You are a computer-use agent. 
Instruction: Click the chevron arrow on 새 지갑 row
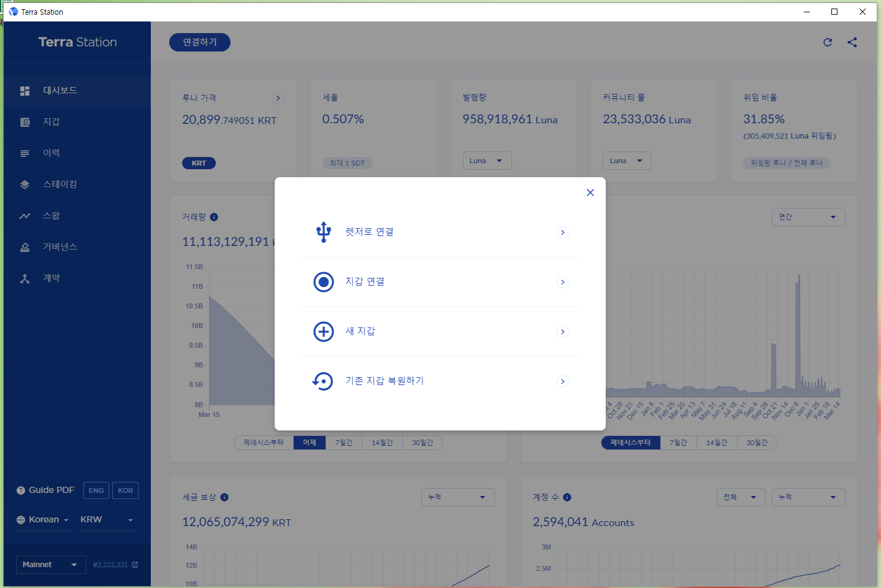(563, 332)
